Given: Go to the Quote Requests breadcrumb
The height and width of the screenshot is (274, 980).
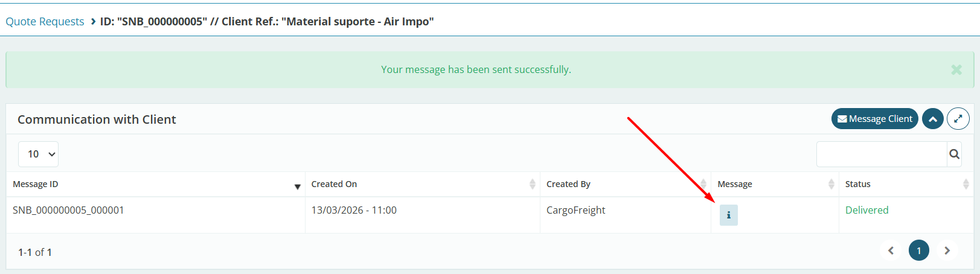Looking at the screenshot, I should [x=45, y=22].
